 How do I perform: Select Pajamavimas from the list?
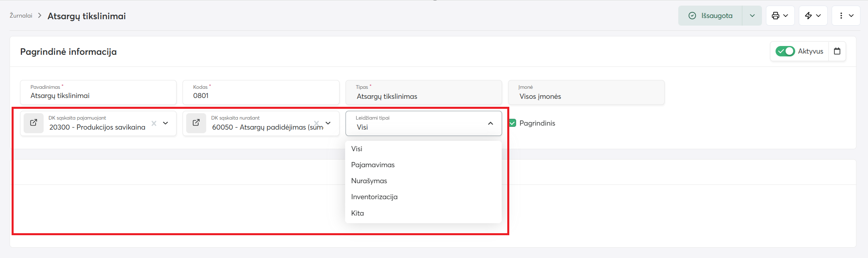tap(373, 165)
